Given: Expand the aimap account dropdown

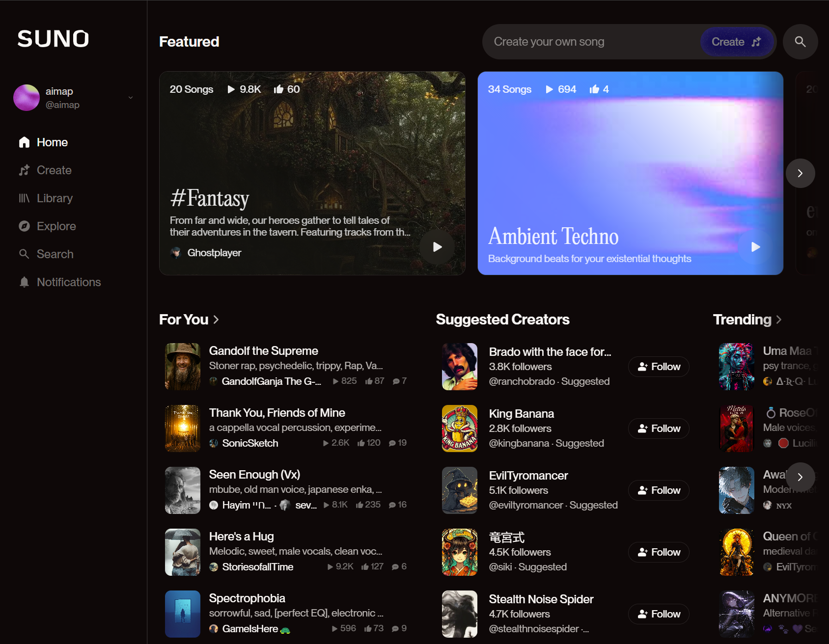Looking at the screenshot, I should coord(131,98).
